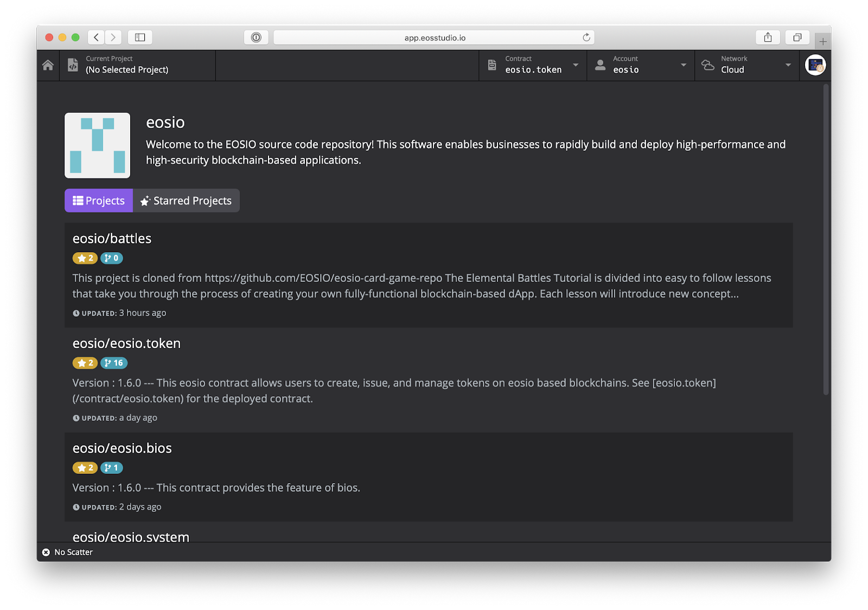868x610 pixels.
Task: Open the Safari share menu
Action: tap(768, 37)
